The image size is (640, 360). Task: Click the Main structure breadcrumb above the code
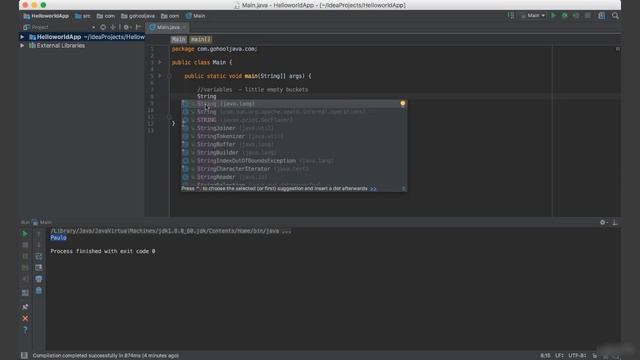[178, 40]
